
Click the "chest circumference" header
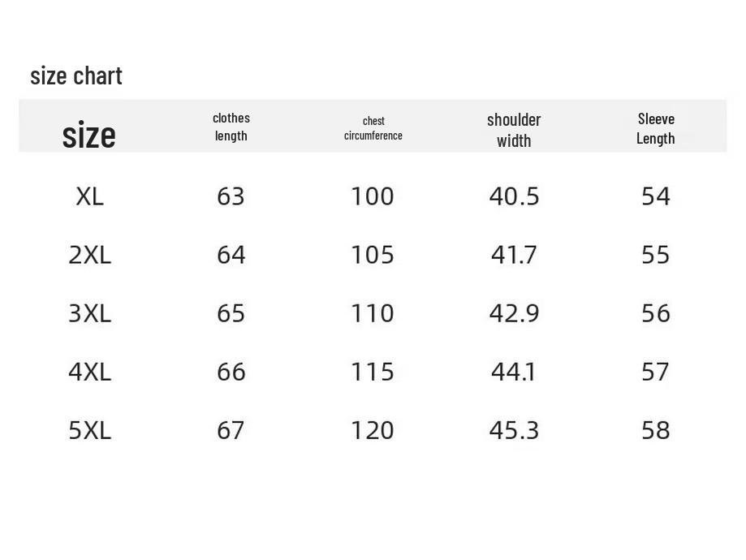(x=373, y=128)
